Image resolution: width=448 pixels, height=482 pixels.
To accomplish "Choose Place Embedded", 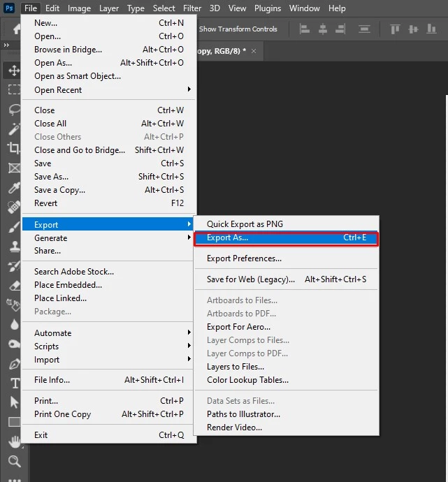I will (108, 284).
